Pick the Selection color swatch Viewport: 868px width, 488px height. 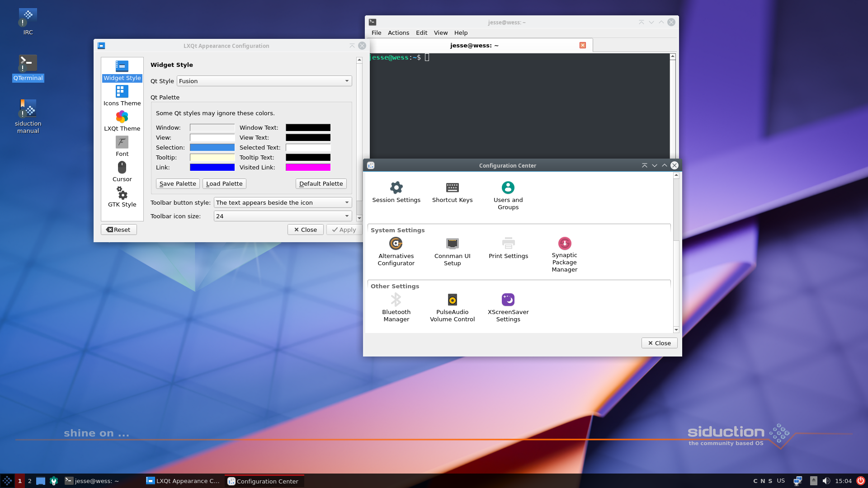point(212,147)
